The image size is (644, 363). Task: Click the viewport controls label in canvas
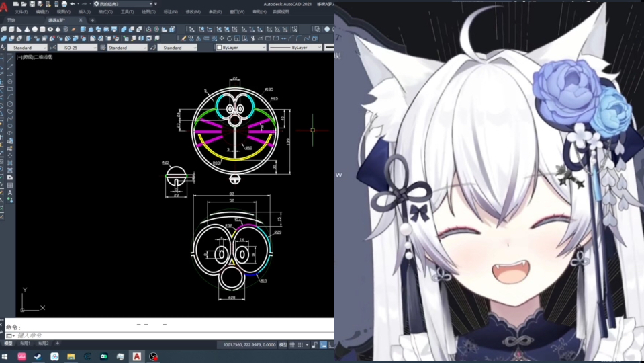(x=34, y=57)
